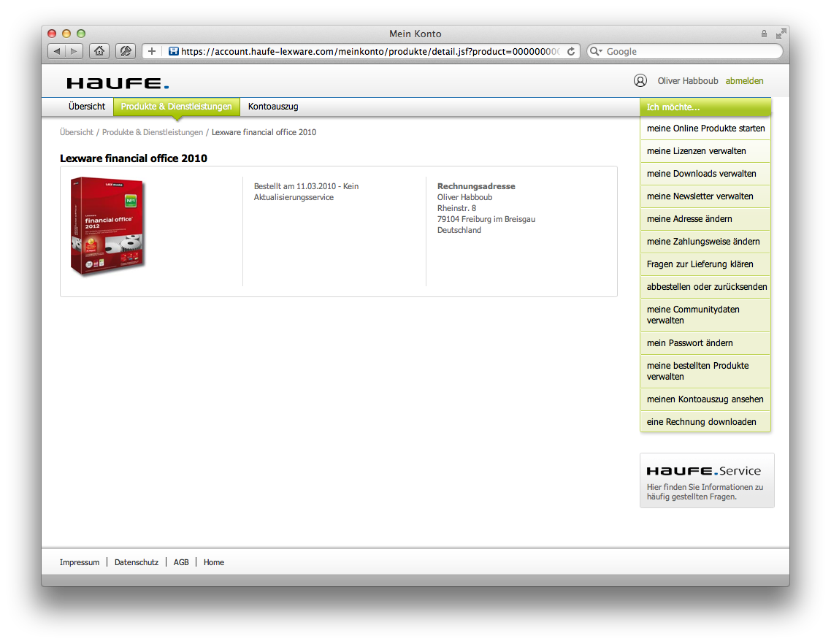Screen dimensions: 831x644
Task: Minimize the browser window with yellow button
Action: [x=66, y=34]
